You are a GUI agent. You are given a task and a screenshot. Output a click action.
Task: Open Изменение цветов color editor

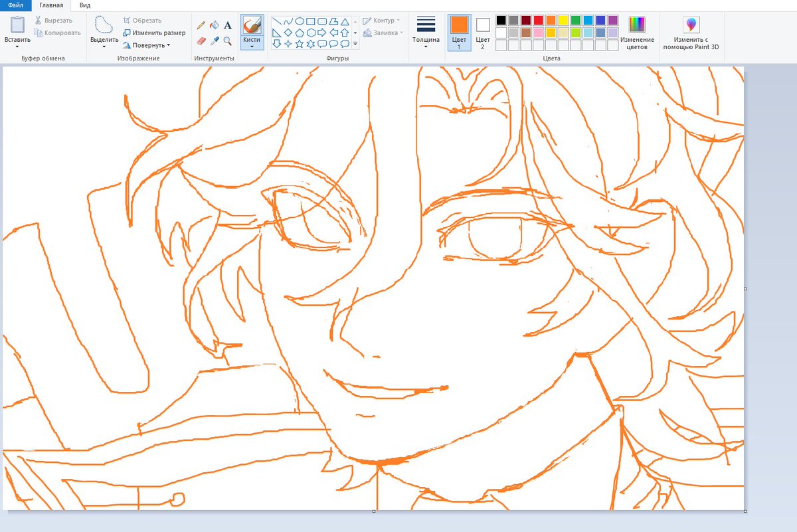(x=637, y=33)
